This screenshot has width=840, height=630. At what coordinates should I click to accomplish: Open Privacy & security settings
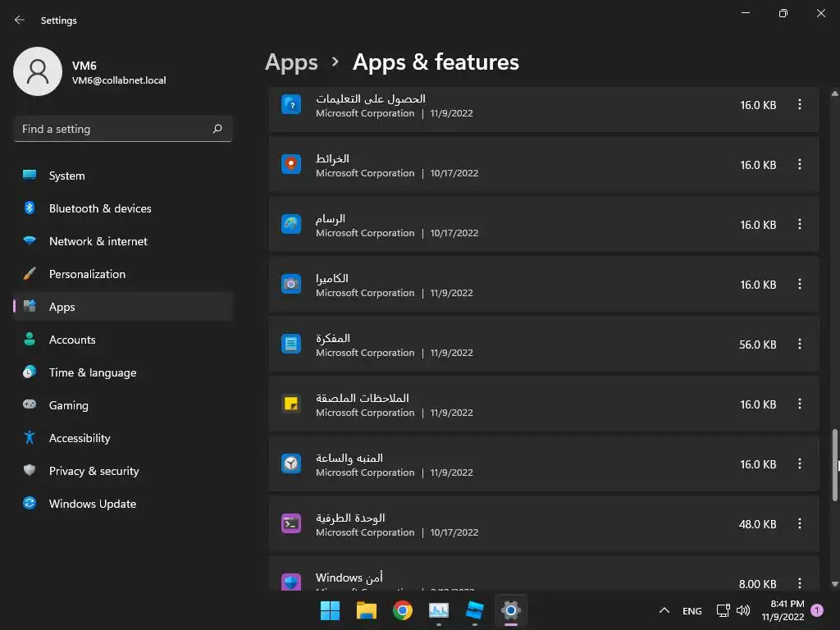tap(123, 471)
